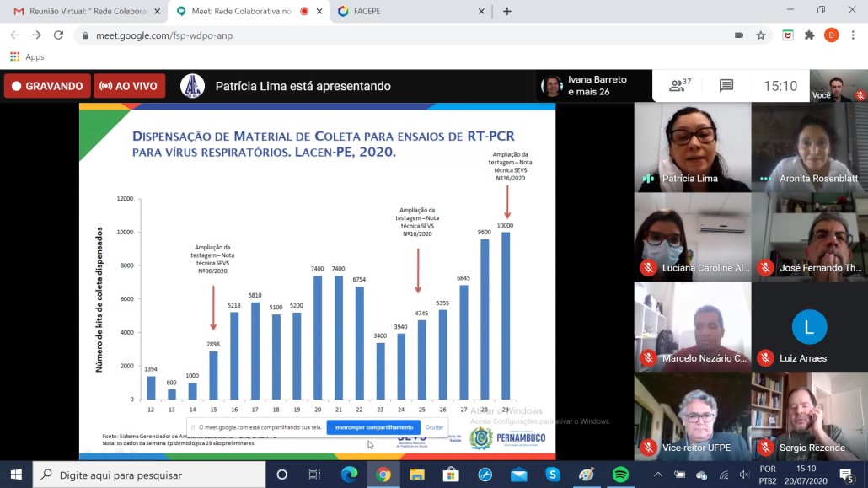Click the McAfee extension icon in toolbar

pyautogui.click(x=788, y=35)
